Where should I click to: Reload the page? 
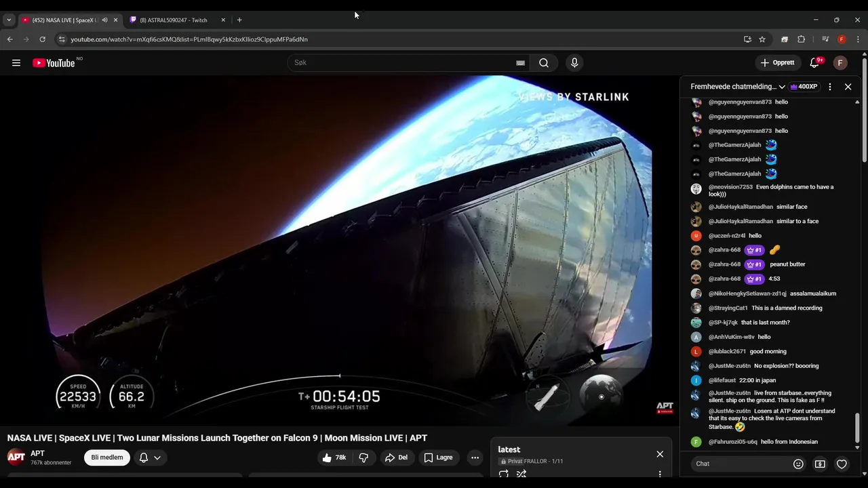pyautogui.click(x=42, y=39)
